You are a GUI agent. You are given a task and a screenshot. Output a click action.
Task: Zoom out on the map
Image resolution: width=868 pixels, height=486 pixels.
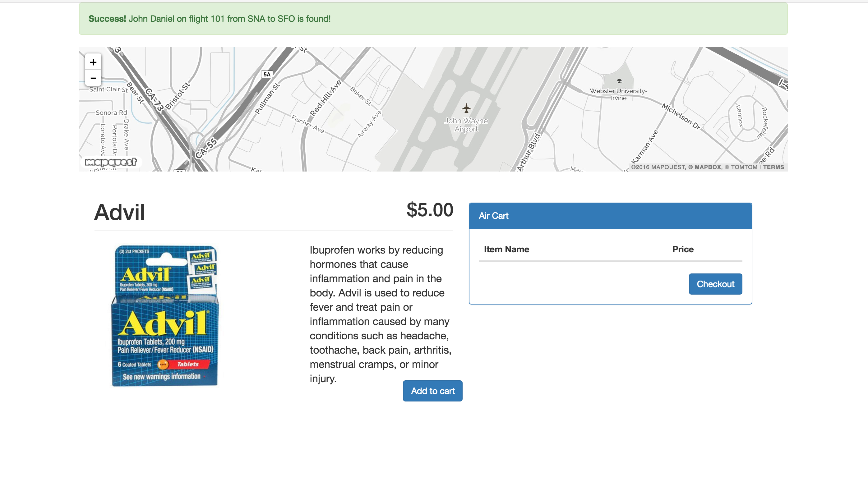tap(93, 78)
